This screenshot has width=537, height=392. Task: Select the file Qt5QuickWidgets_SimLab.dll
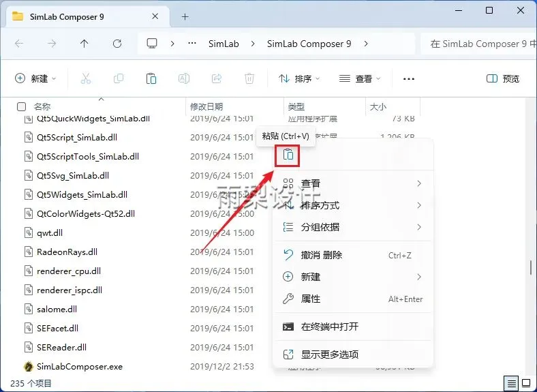click(93, 119)
